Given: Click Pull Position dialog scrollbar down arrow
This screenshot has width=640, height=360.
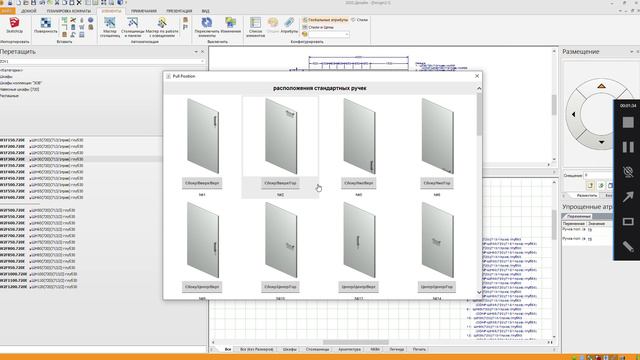Looking at the screenshot, I should (x=479, y=292).
